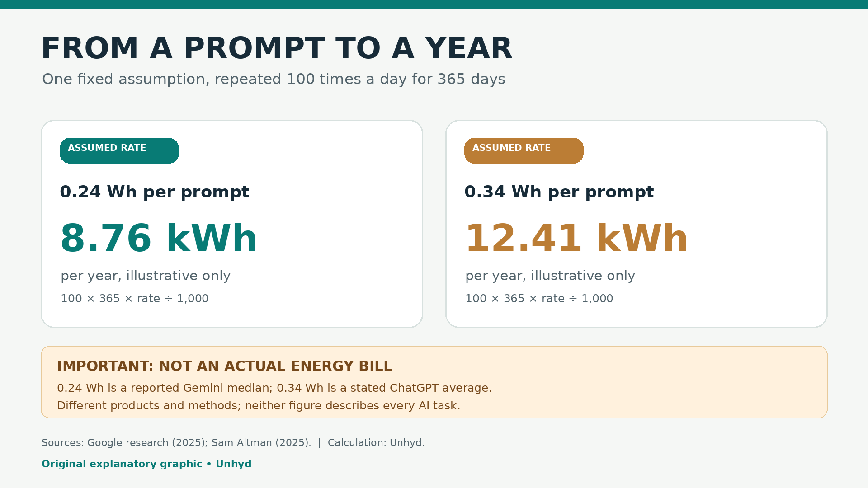Click the subtitle about 100 times a day
The width and height of the screenshot is (868, 488).
(274, 79)
